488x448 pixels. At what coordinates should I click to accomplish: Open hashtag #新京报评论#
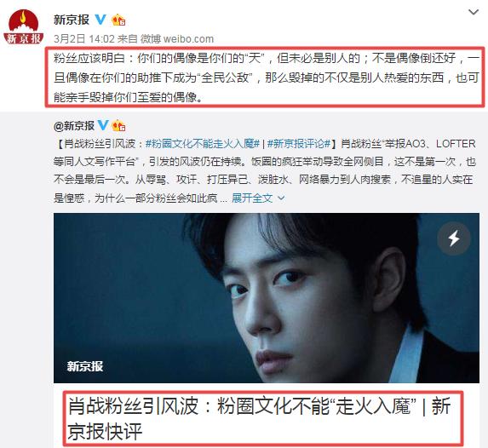(x=299, y=144)
